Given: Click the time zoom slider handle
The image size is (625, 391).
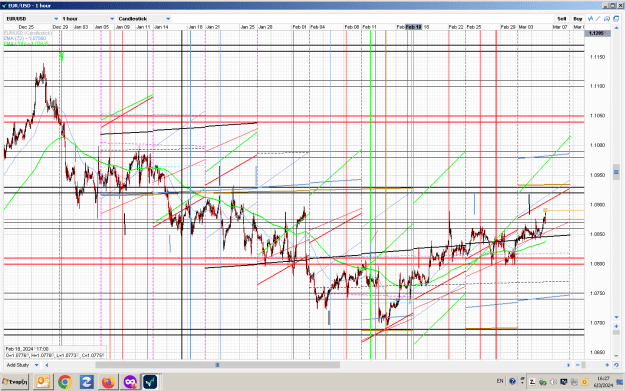Looking at the screenshot, I should point(584,365).
